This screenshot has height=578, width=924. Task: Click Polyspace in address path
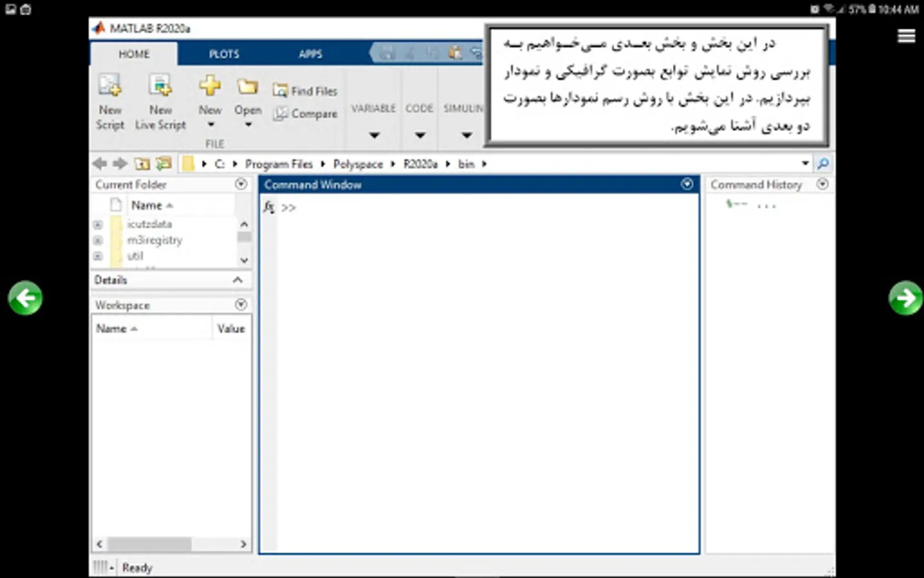click(x=358, y=164)
